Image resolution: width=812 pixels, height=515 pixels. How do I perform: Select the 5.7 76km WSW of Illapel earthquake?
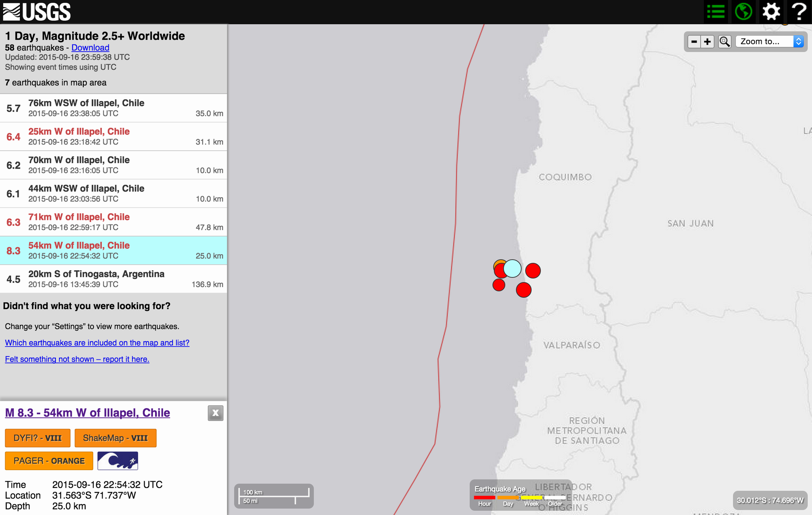coord(113,108)
